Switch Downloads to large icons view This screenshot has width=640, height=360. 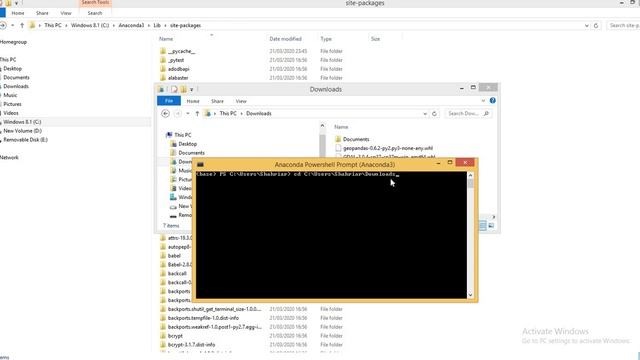tap(491, 226)
